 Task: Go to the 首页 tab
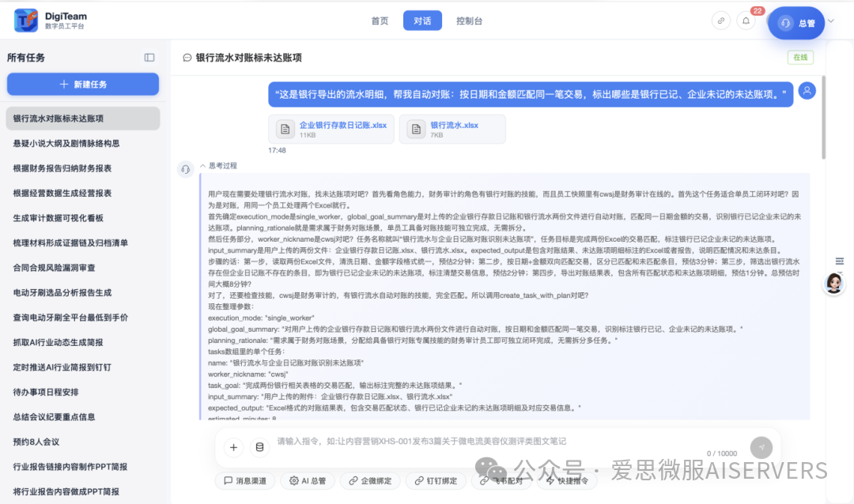point(380,21)
